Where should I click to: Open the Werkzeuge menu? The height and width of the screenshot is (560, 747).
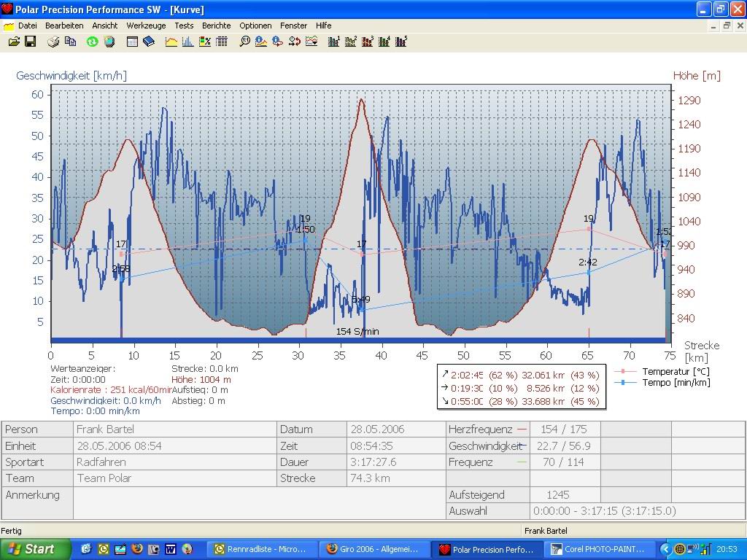pos(146,26)
